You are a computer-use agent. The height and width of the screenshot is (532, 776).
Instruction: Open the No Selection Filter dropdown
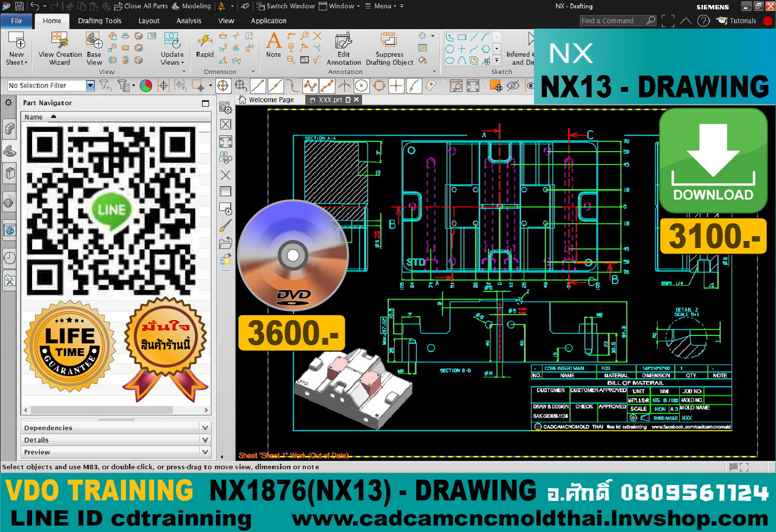pyautogui.click(x=91, y=86)
